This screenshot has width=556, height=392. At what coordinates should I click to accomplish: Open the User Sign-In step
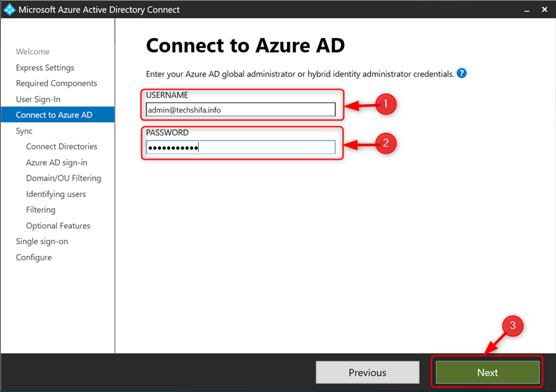point(41,99)
